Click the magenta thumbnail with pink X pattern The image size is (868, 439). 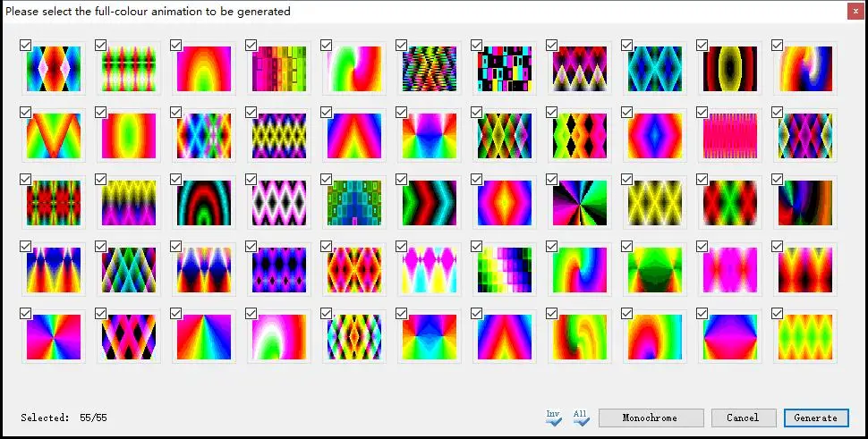(x=730, y=270)
